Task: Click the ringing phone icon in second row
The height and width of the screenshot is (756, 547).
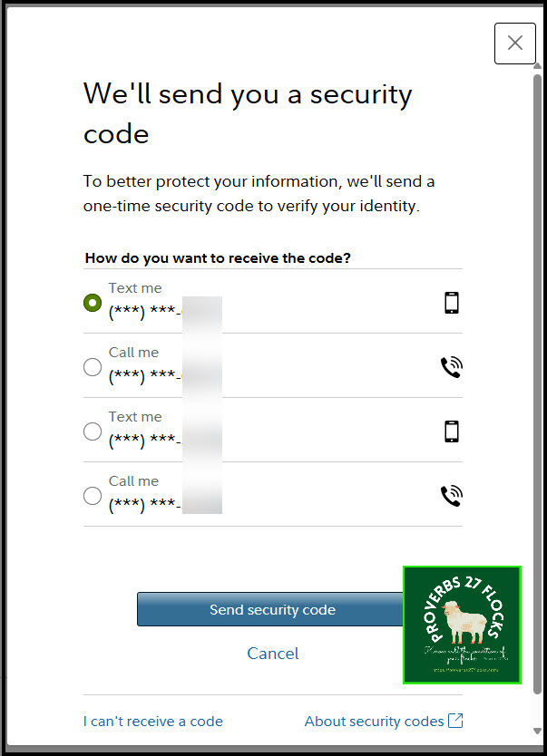Action: pyautogui.click(x=451, y=367)
